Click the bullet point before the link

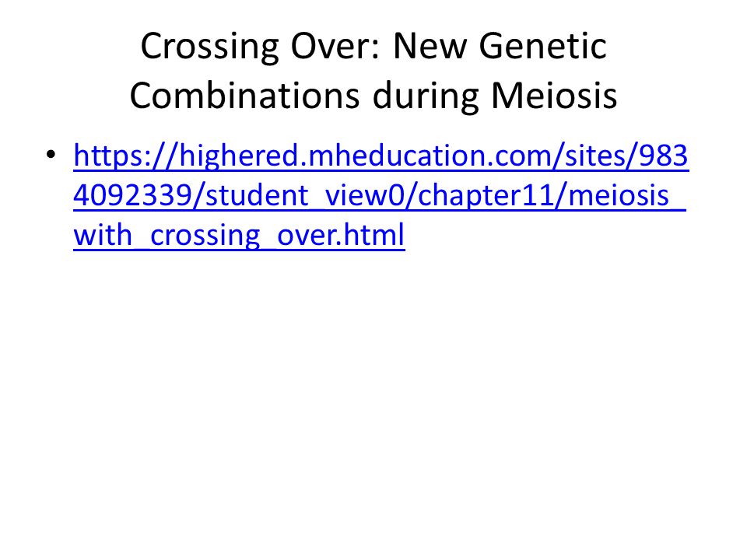click(x=51, y=155)
